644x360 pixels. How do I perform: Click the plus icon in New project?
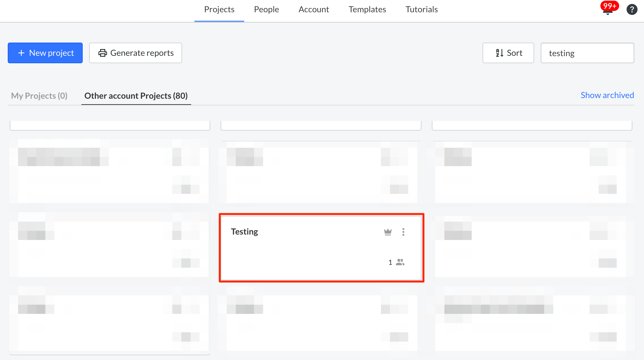coord(21,53)
